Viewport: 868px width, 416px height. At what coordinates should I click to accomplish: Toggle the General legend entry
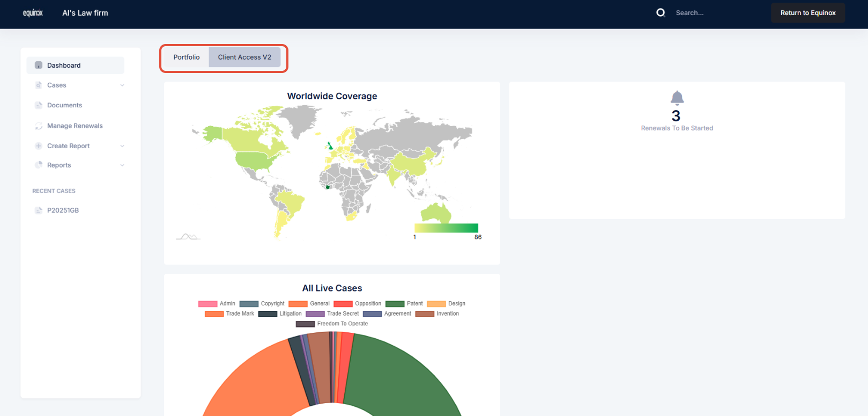[x=309, y=304]
